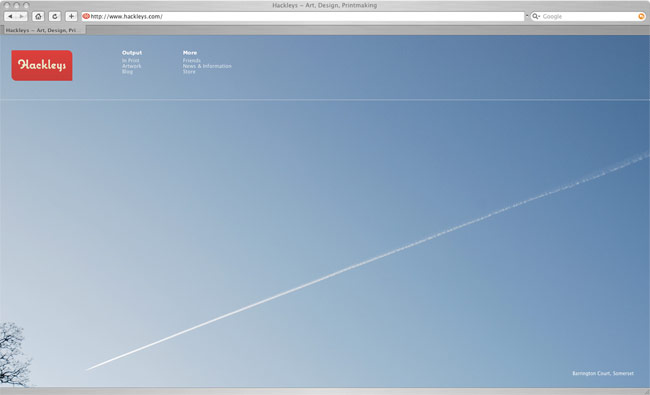Click the site favicon in the address bar
The height and width of the screenshot is (395, 650).
click(86, 16)
